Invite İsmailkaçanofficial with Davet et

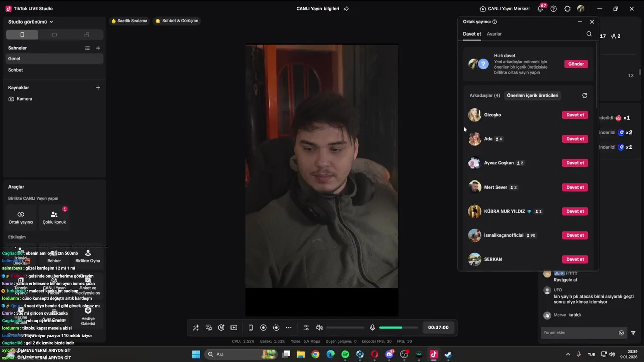pos(575,235)
